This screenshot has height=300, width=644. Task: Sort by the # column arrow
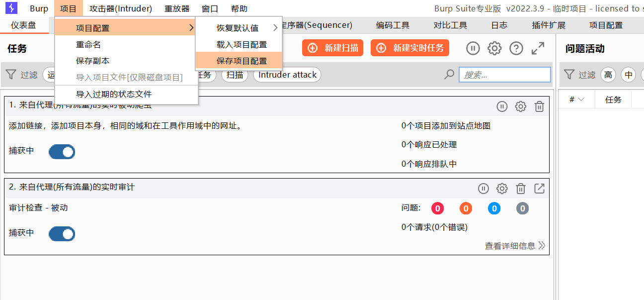pyautogui.click(x=581, y=100)
